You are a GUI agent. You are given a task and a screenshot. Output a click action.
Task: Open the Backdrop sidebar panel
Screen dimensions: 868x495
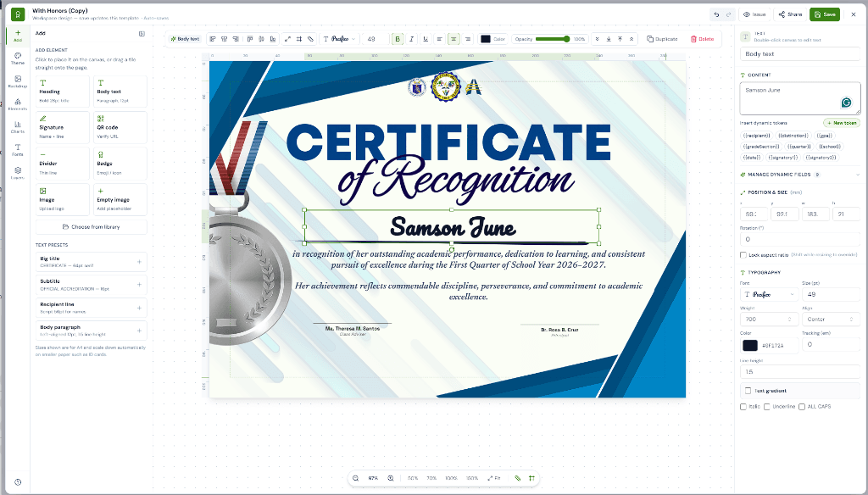pos(18,81)
